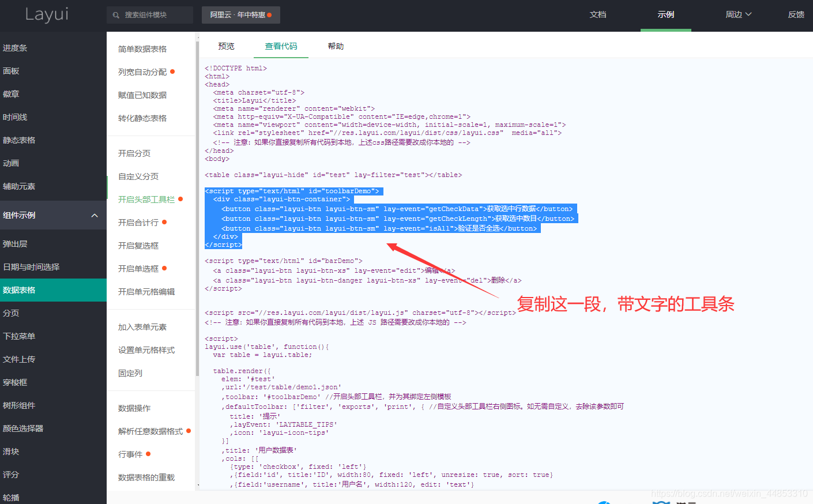
Task: Focus the 搜索组件模块 search field
Action: coord(150,15)
